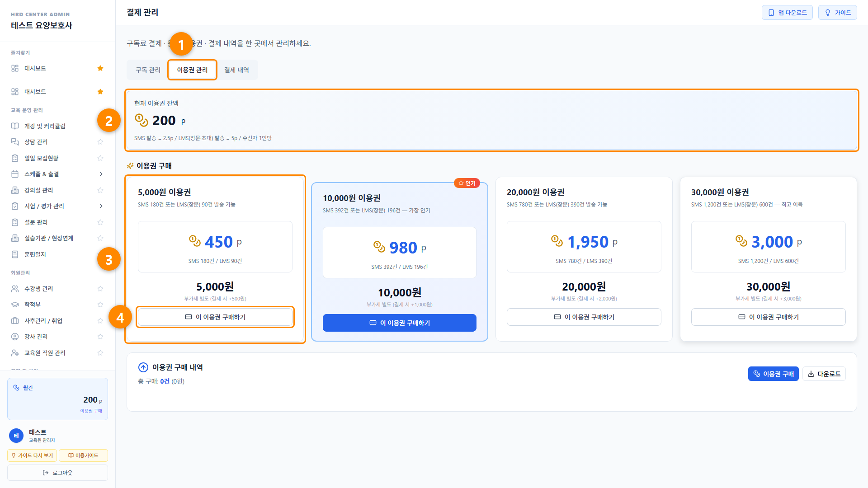The image size is (868, 488).
Task: Click the coin icon in 월간 balance card
Action: [16, 388]
